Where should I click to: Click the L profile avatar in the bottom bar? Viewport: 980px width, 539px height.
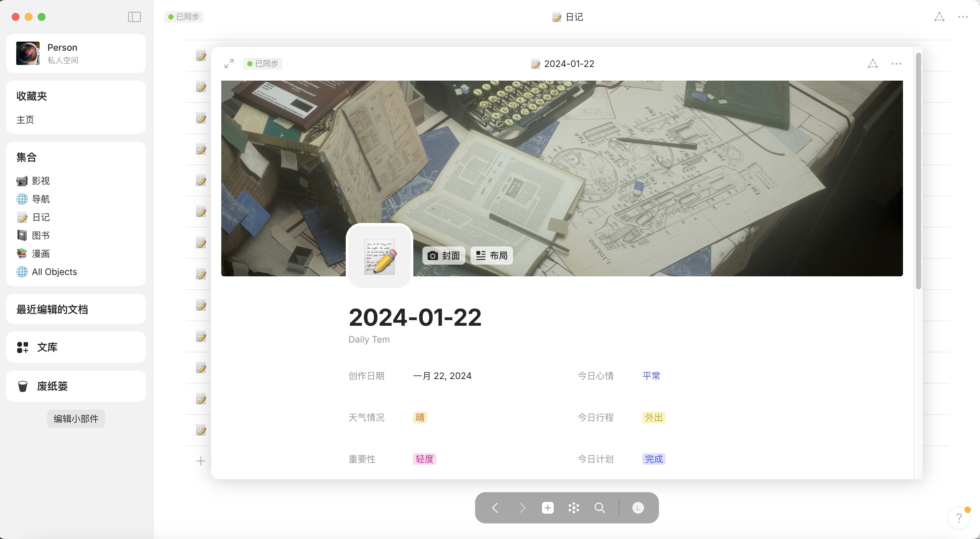point(638,507)
